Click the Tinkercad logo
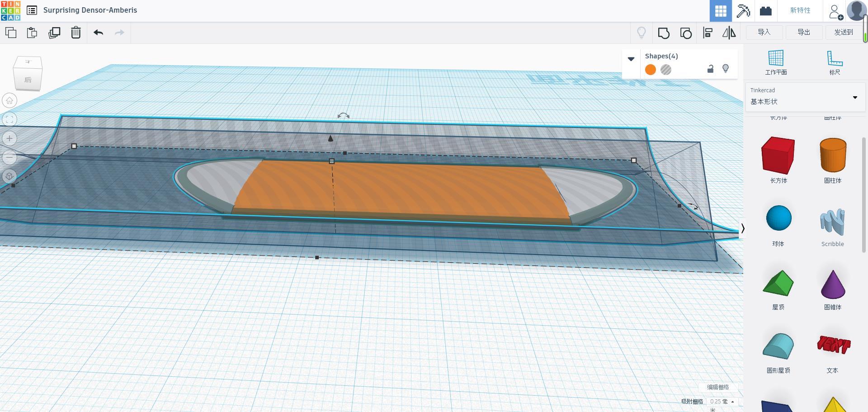Screen dimensions: 868x412 pos(10,10)
